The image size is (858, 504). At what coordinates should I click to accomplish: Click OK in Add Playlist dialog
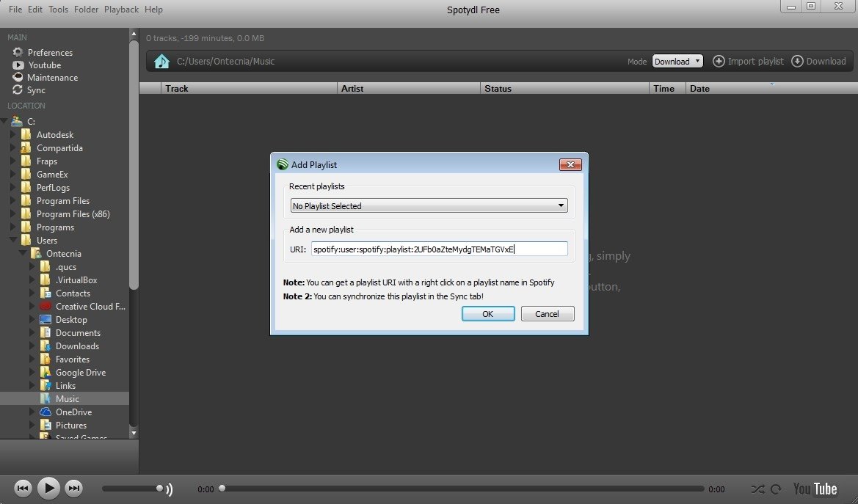(x=487, y=314)
